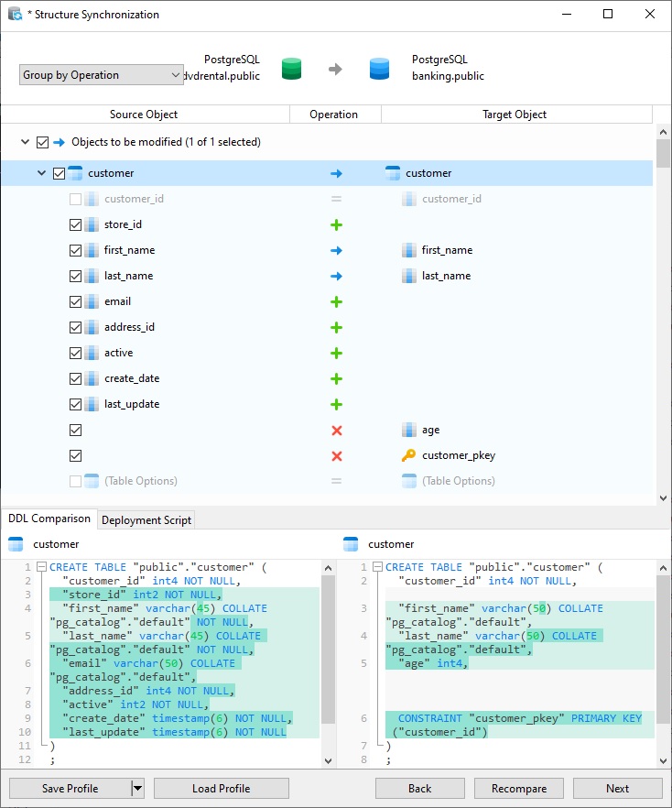Go Back to the previous step
Screen dimensions: 672x808
[x=419, y=789]
